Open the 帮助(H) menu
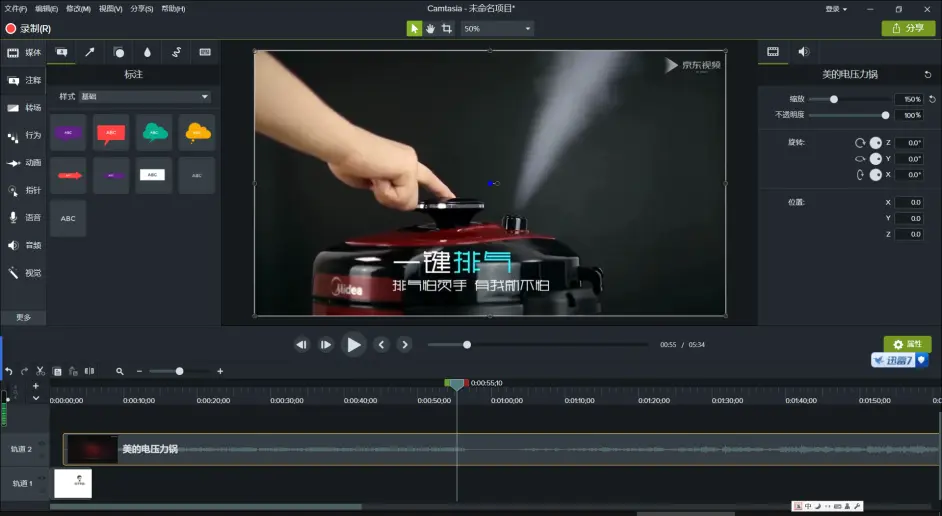The height and width of the screenshot is (516, 942). tap(174, 8)
